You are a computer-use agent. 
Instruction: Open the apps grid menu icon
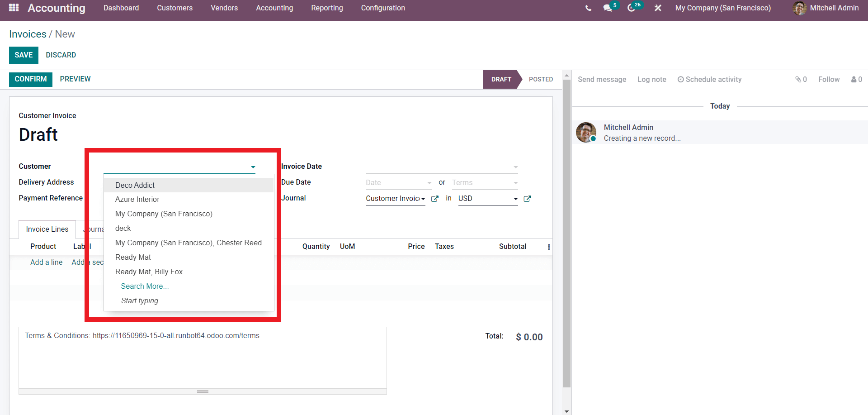(x=14, y=8)
